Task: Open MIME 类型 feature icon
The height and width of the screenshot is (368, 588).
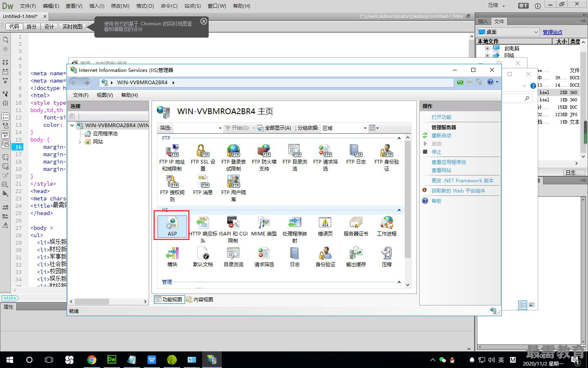Action: pyautogui.click(x=264, y=226)
